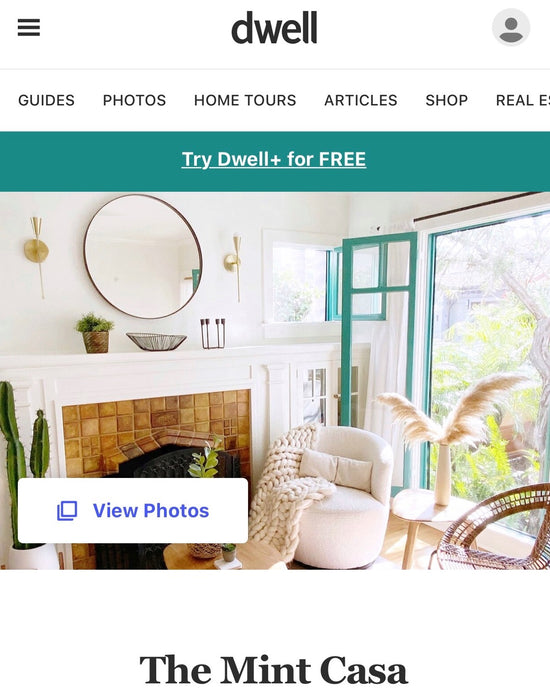The height and width of the screenshot is (698, 550).
Task: Open the Articles section
Action: point(361,100)
